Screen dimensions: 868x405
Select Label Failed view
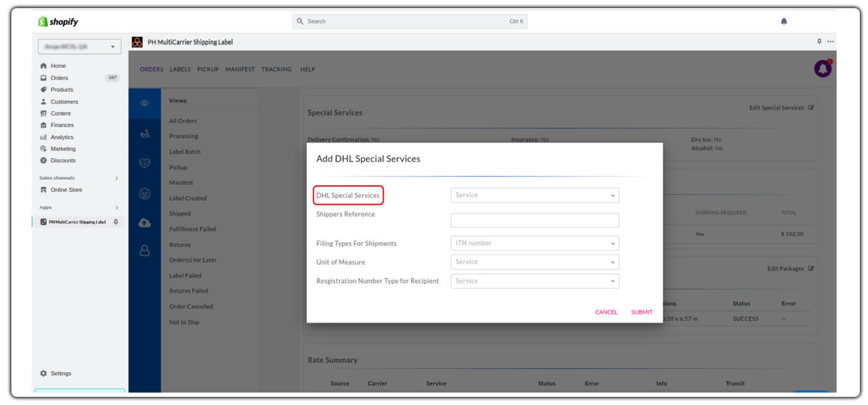pyautogui.click(x=185, y=275)
